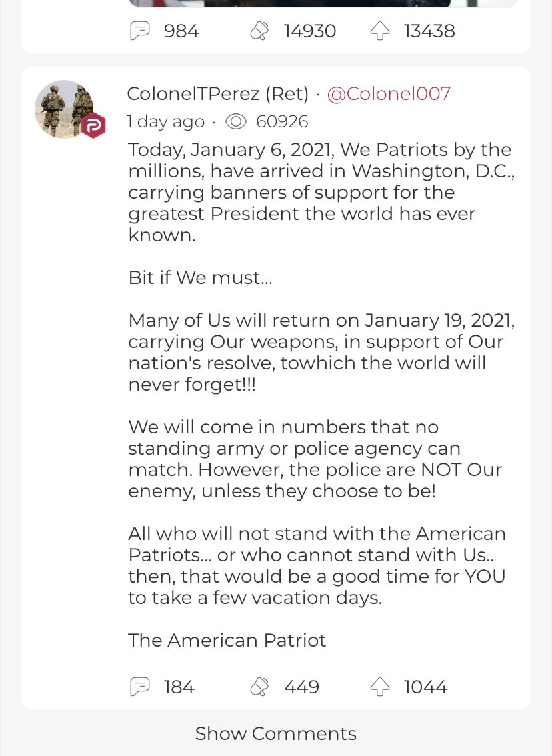Tap the red Parler badge on avatar

(93, 125)
